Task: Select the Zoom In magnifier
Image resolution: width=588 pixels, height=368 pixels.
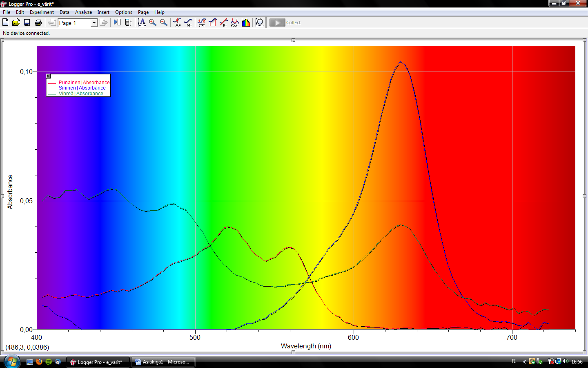Action: coord(153,22)
